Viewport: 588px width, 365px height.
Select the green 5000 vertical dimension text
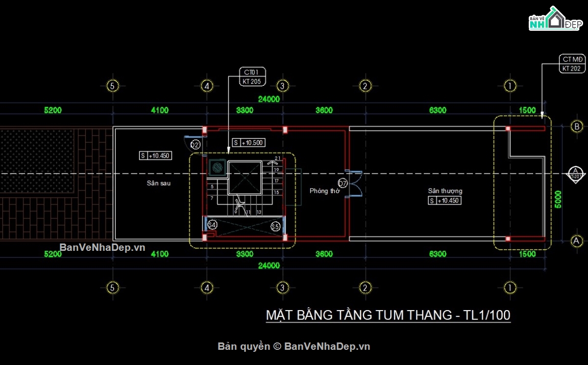558,199
